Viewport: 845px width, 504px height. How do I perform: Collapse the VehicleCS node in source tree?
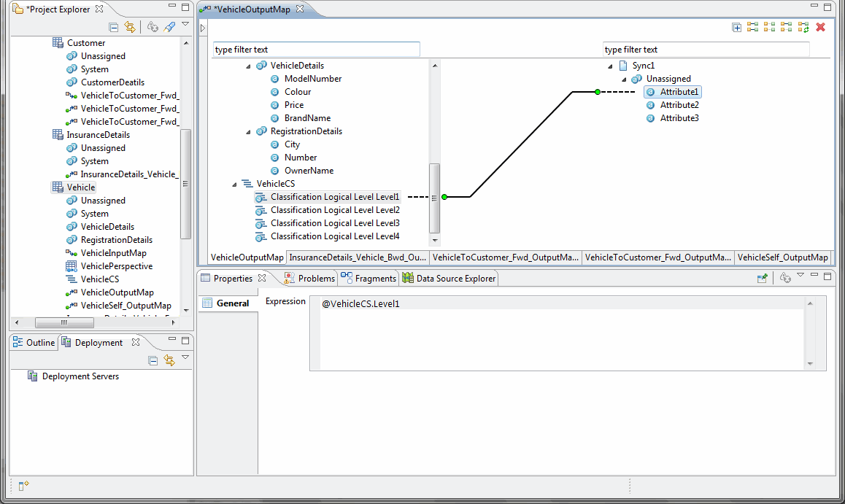[x=234, y=184]
